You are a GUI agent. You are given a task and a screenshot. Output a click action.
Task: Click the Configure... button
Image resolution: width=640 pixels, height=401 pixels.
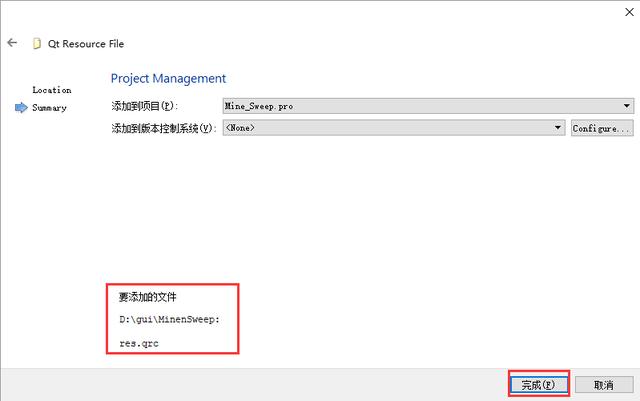coord(602,128)
